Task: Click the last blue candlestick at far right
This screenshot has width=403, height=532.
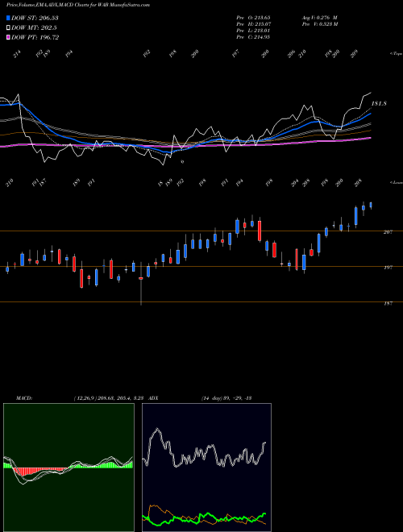Action: pos(371,206)
